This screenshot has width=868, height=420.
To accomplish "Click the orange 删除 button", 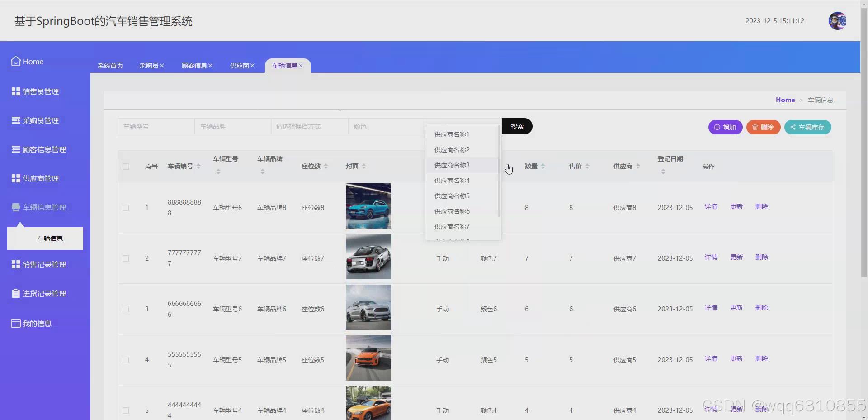I will (x=763, y=127).
